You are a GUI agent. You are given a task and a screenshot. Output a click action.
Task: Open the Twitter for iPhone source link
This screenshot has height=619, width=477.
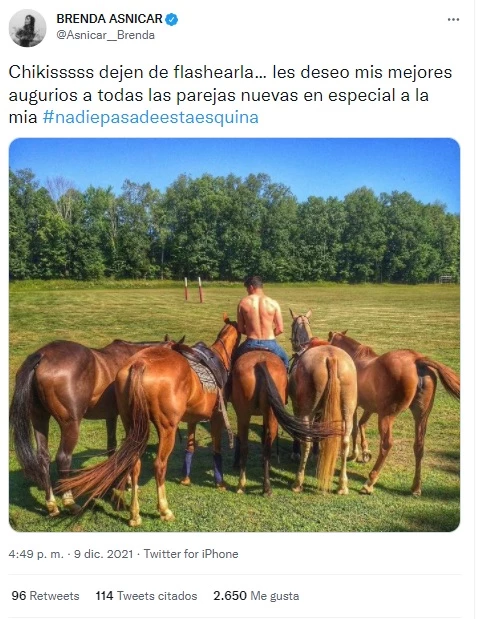191,554
